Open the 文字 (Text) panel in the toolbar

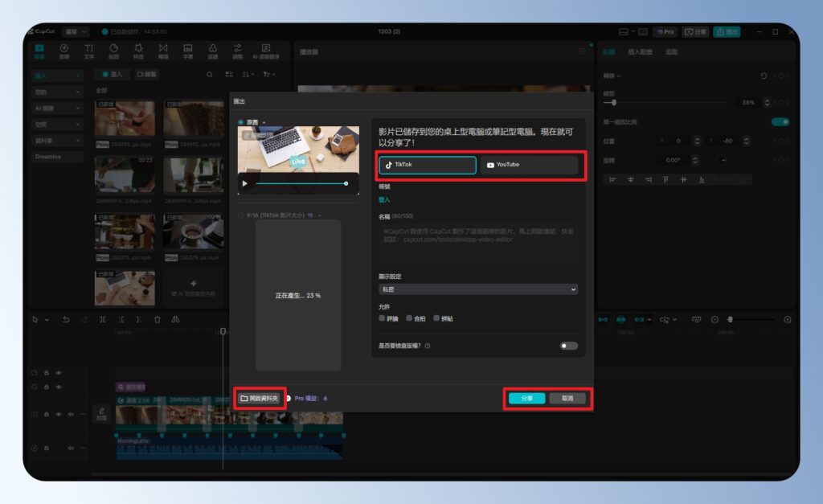(x=89, y=52)
